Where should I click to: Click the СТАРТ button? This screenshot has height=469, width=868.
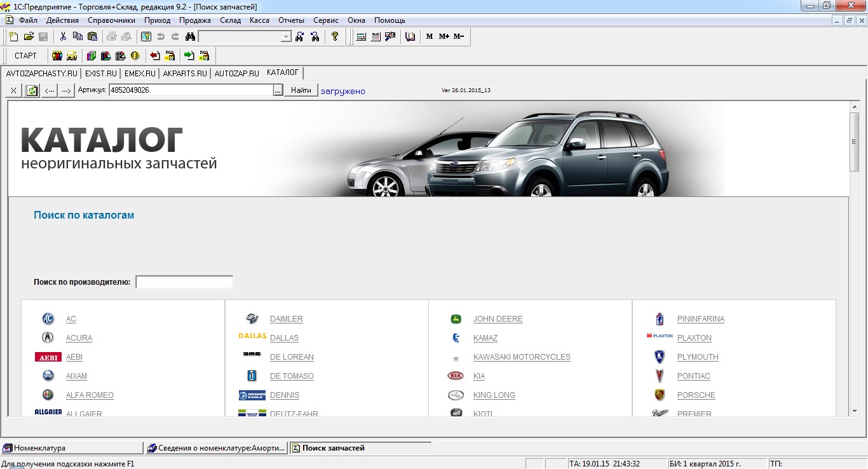tap(26, 56)
